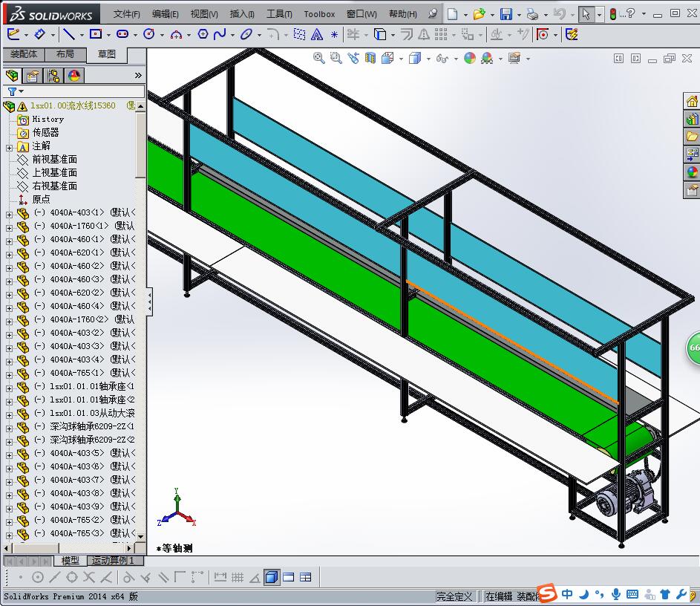Image resolution: width=700 pixels, height=606 pixels.
Task: Open the Hide/Show Items dropdown arrow
Action: [x=456, y=59]
